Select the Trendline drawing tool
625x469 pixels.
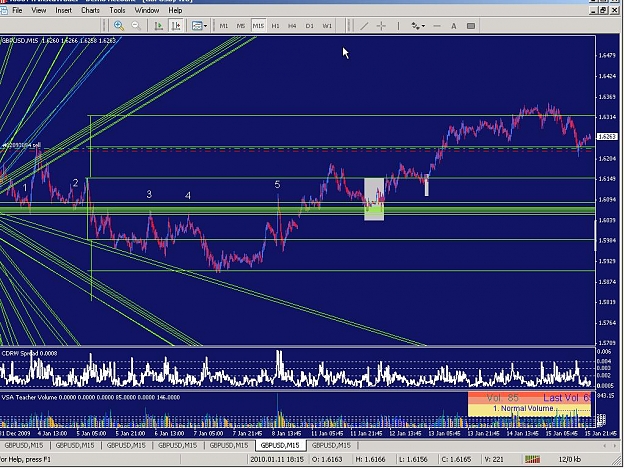(364, 26)
